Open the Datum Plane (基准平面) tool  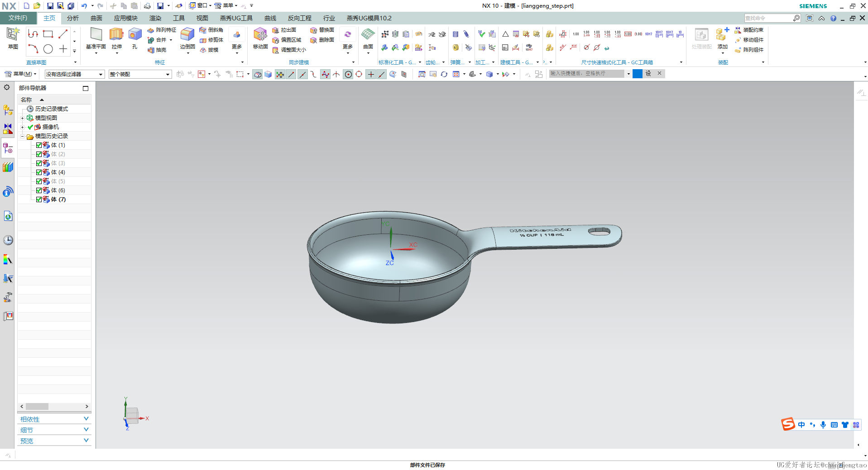(96, 38)
